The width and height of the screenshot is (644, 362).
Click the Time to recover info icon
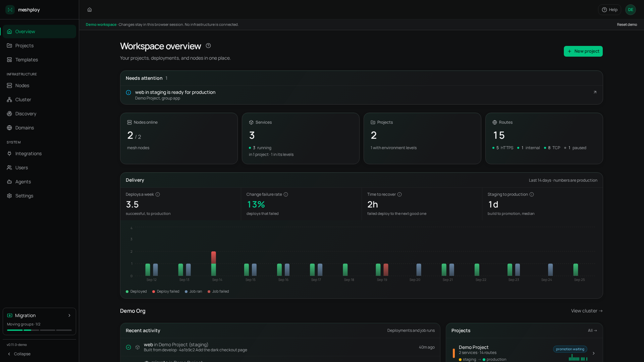point(399,194)
